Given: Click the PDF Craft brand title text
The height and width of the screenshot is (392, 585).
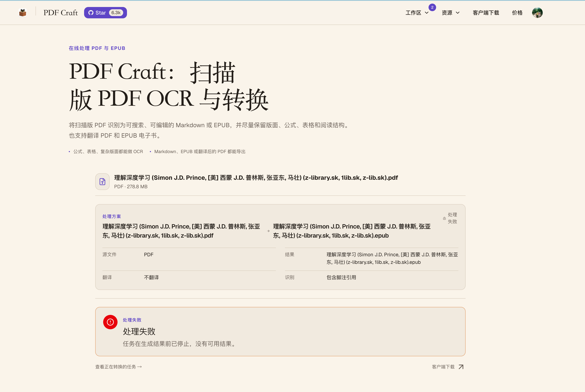Looking at the screenshot, I should click(60, 13).
